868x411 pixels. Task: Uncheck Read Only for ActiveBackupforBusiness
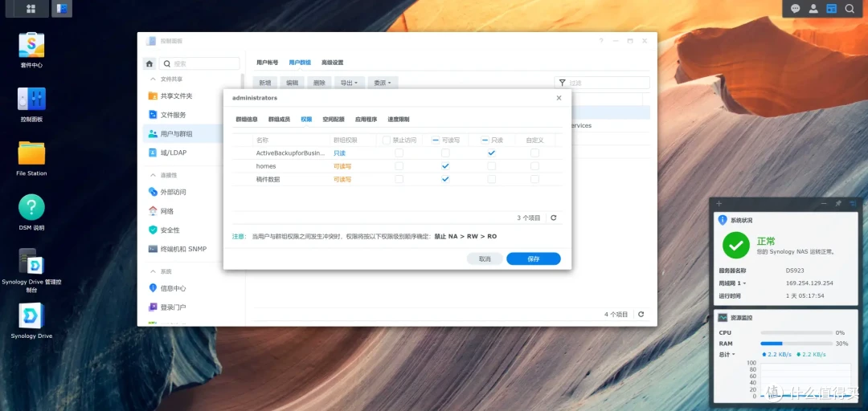point(492,153)
